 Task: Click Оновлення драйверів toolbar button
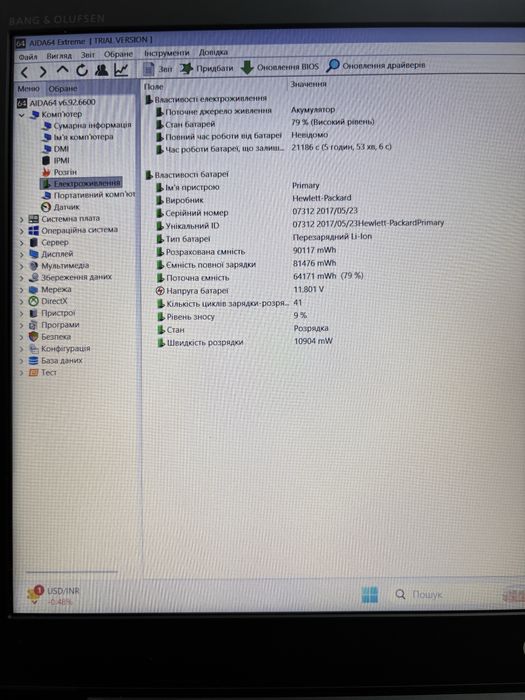coord(375,65)
